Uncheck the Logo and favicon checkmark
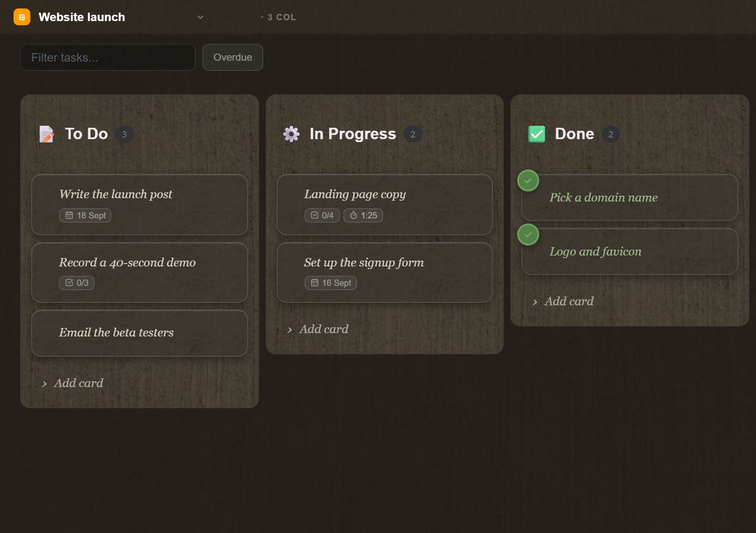 pos(528,234)
